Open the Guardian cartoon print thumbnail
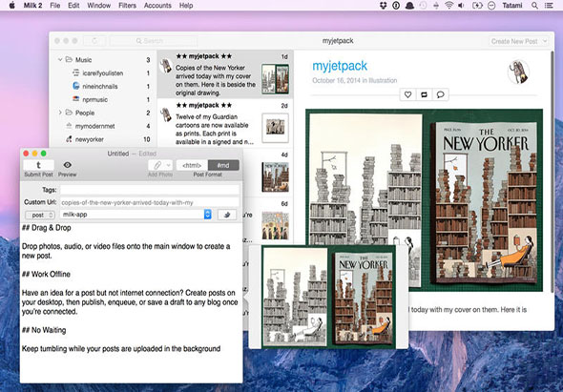The image size is (563, 392). click(x=276, y=128)
